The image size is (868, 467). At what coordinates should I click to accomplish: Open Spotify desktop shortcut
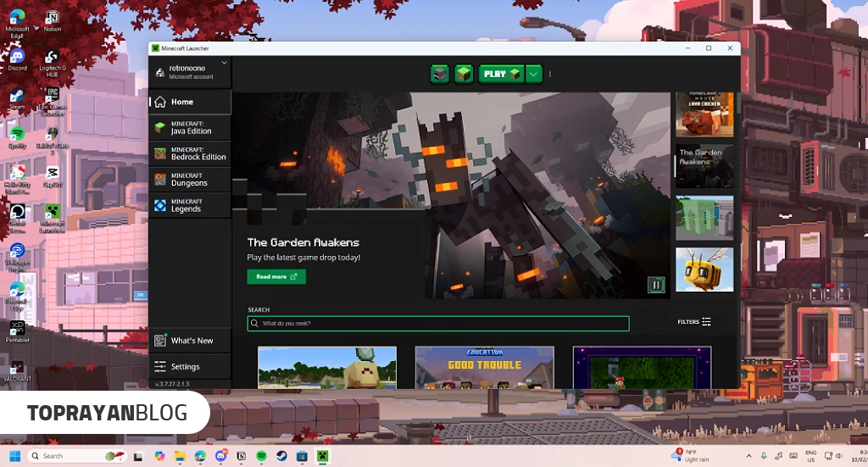point(17,138)
